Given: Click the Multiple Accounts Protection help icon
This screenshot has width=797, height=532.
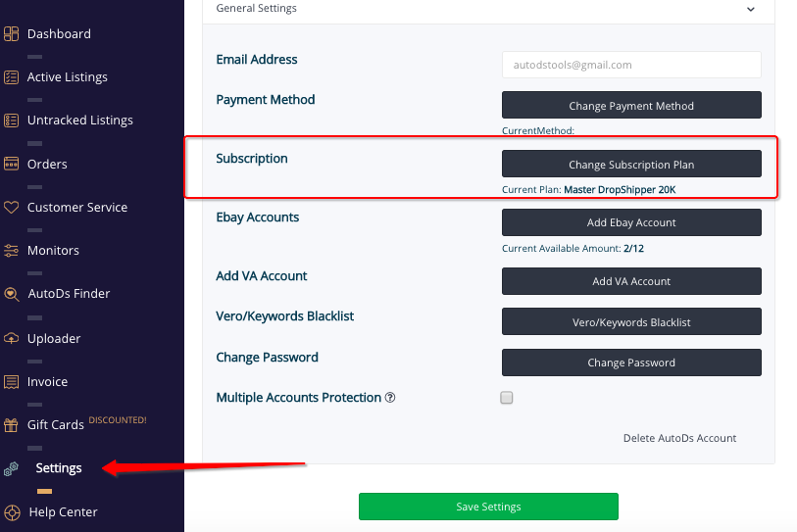Looking at the screenshot, I should (390, 398).
